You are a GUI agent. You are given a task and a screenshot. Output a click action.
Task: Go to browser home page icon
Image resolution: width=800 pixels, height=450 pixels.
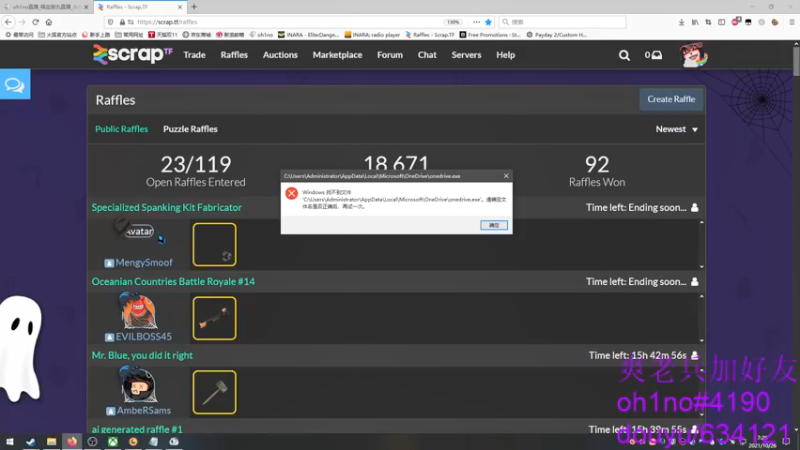pyautogui.click(x=49, y=22)
